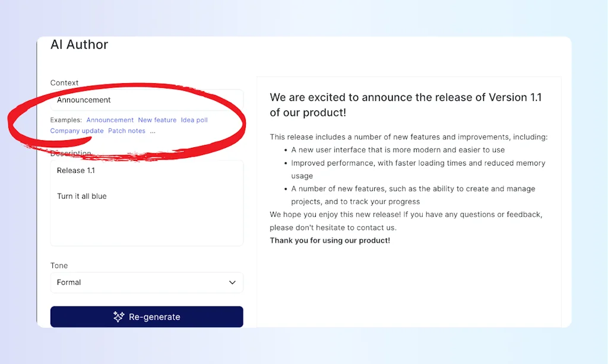The image size is (608, 364).
Task: Click the create and manage projects bullet
Action: (x=413, y=195)
